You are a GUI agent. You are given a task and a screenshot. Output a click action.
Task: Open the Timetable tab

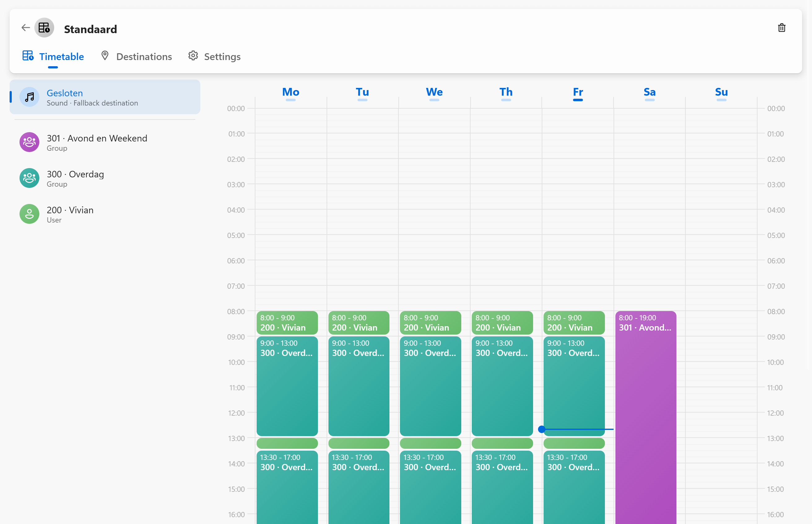[x=53, y=56]
